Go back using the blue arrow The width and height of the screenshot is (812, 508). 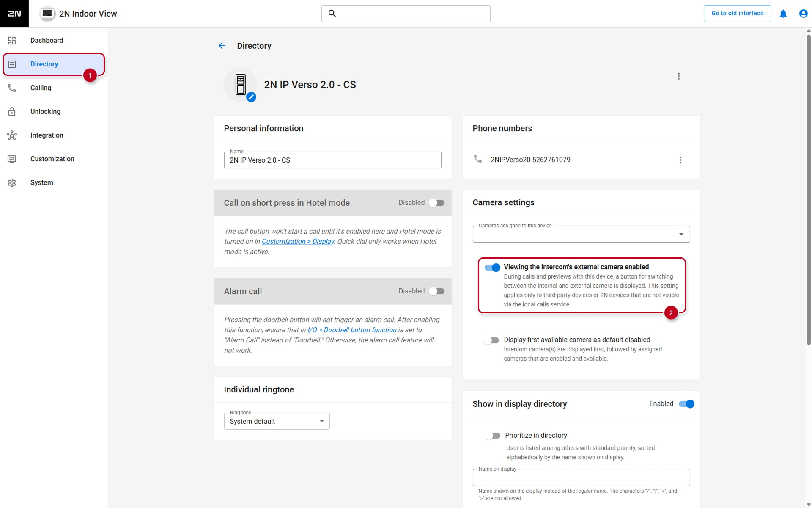tap(222, 46)
